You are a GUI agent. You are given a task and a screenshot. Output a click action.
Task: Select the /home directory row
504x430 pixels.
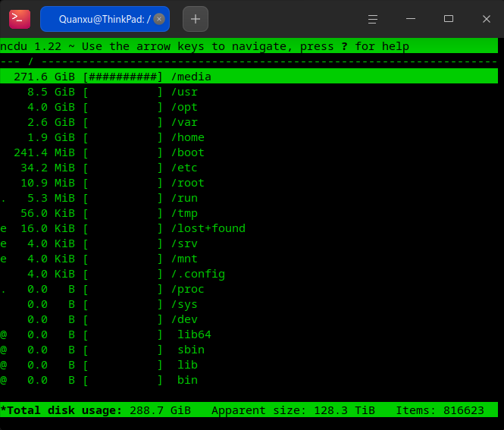(249, 137)
